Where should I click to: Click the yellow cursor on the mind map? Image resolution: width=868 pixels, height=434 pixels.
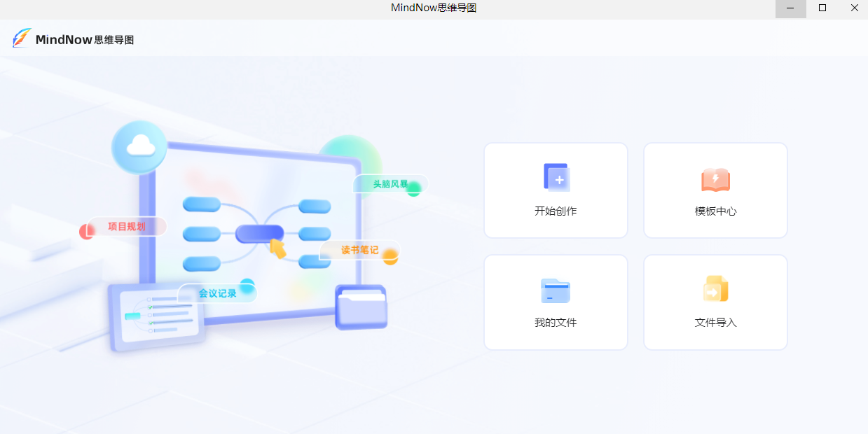pos(277,250)
